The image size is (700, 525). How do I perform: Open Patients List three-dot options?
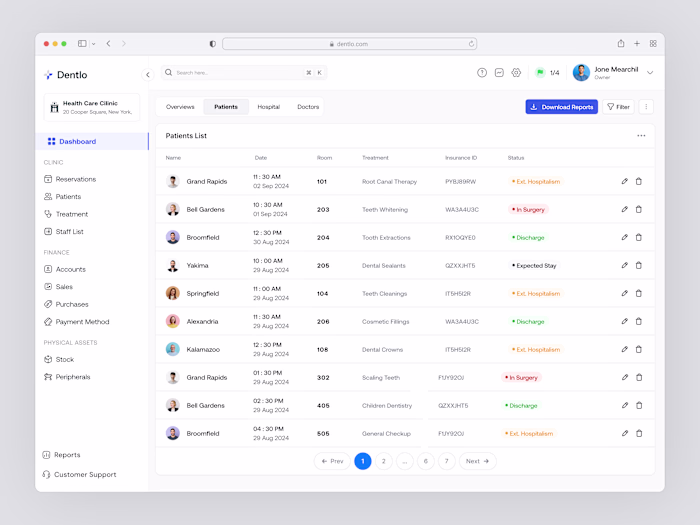coord(641,136)
